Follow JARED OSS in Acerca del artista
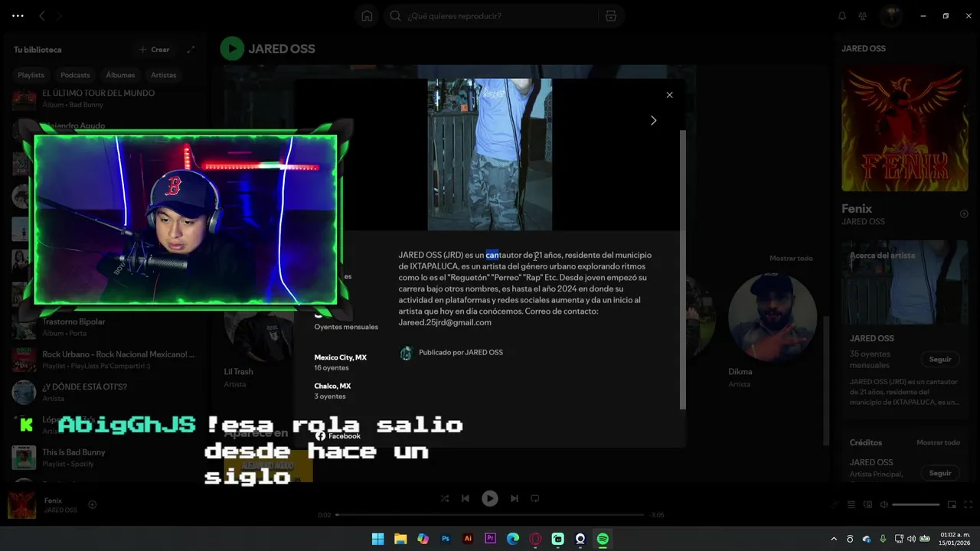Image resolution: width=980 pixels, height=551 pixels. pyautogui.click(x=939, y=360)
